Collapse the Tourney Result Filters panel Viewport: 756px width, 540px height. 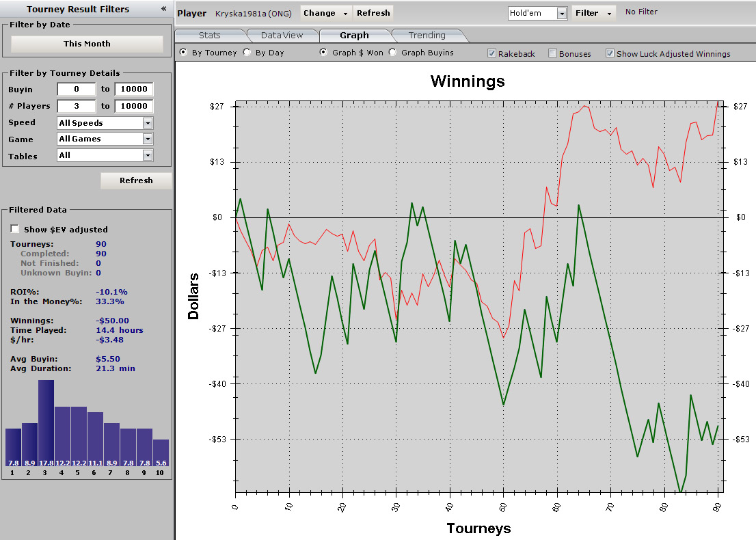[x=163, y=9]
